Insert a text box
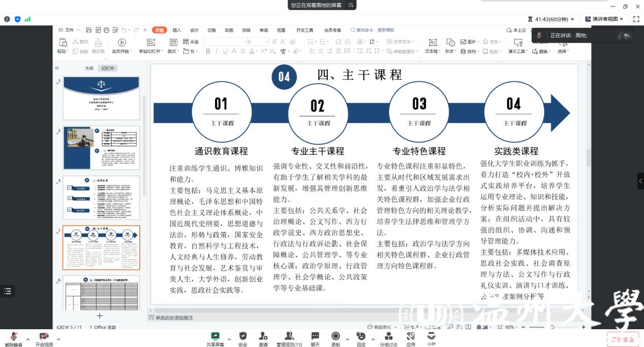 [433, 43]
